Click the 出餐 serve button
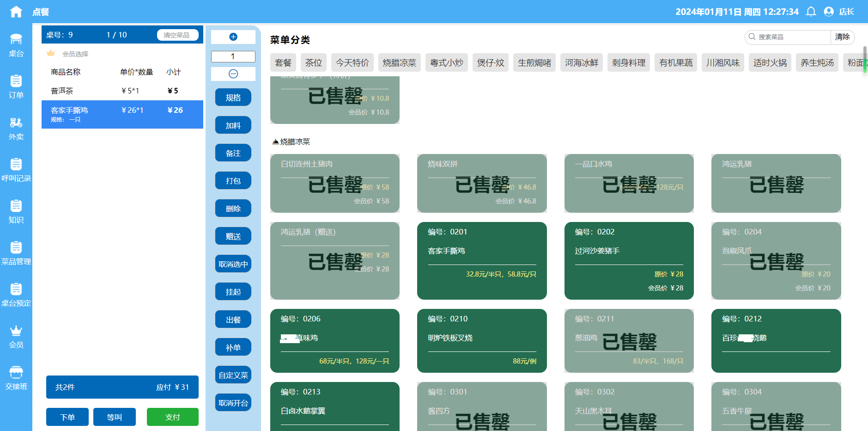This screenshot has width=868, height=431. [x=233, y=320]
